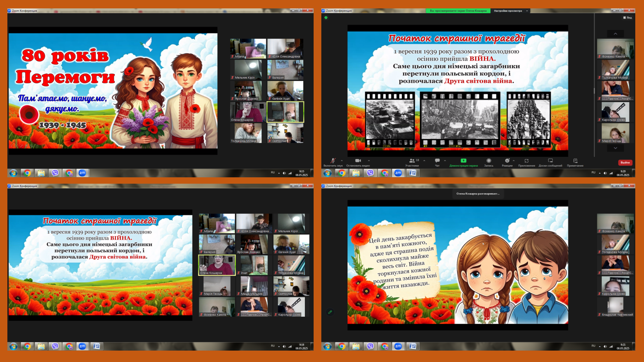Select Карольна суржк thumbnail in 9:20 window
This screenshot has width=644, height=362.
pos(615,112)
